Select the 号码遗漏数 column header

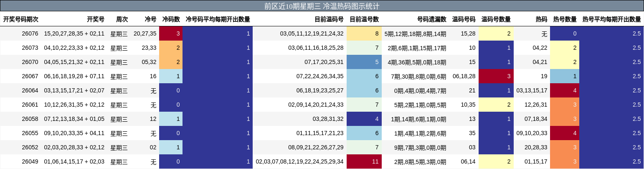(431, 19)
